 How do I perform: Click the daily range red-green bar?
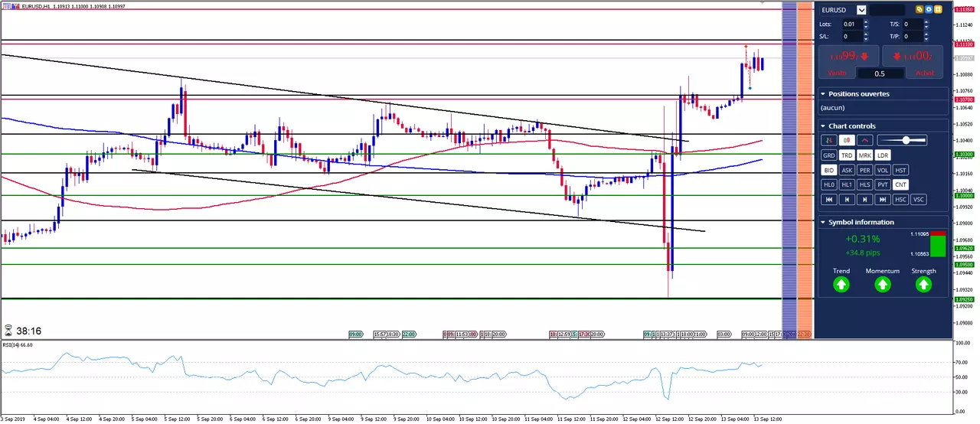coord(938,244)
